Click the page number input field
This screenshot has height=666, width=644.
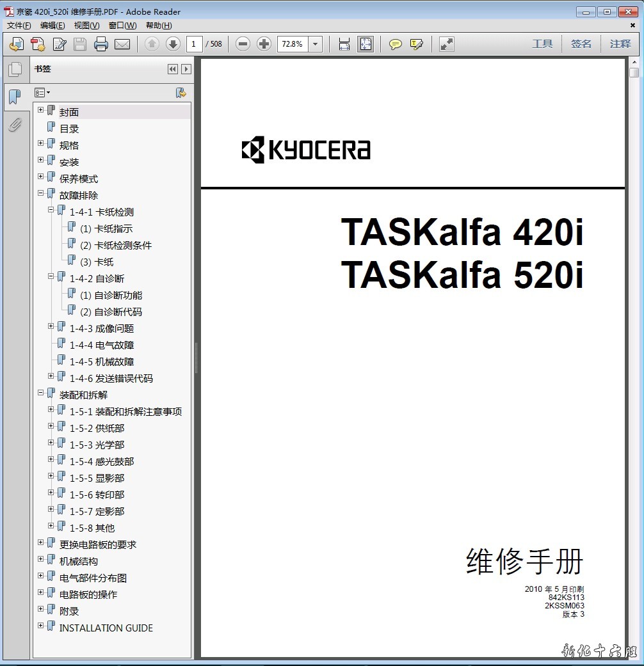pyautogui.click(x=195, y=44)
